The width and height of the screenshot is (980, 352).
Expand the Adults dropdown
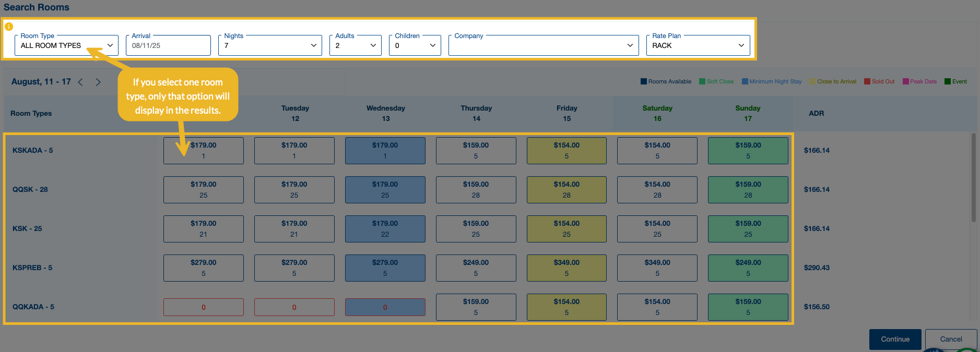355,45
